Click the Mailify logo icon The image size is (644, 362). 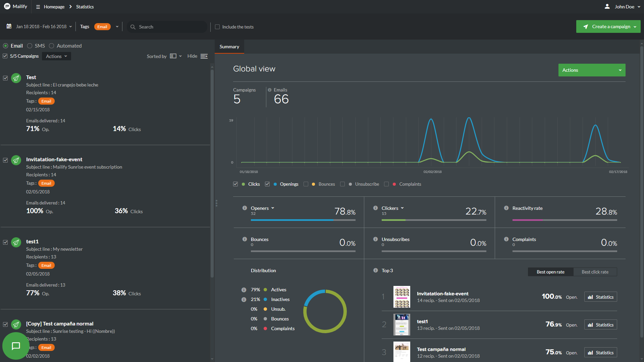(7, 6)
